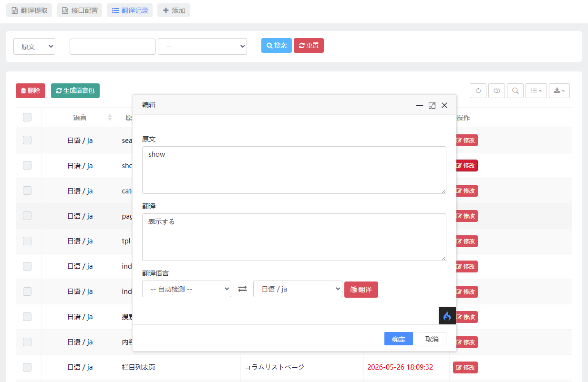Click 修改 in the pag row
This screenshot has width=588, height=382.
(465, 216)
